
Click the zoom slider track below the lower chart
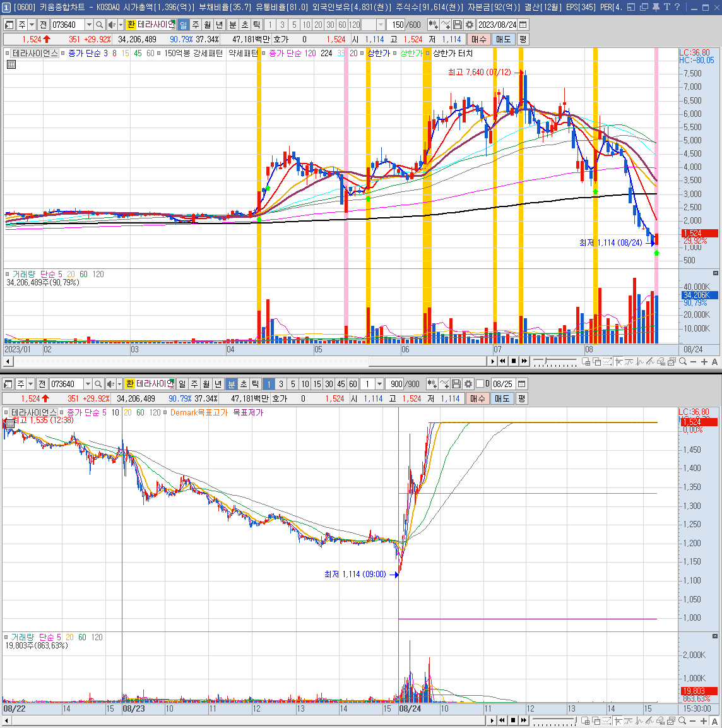click(x=554, y=720)
